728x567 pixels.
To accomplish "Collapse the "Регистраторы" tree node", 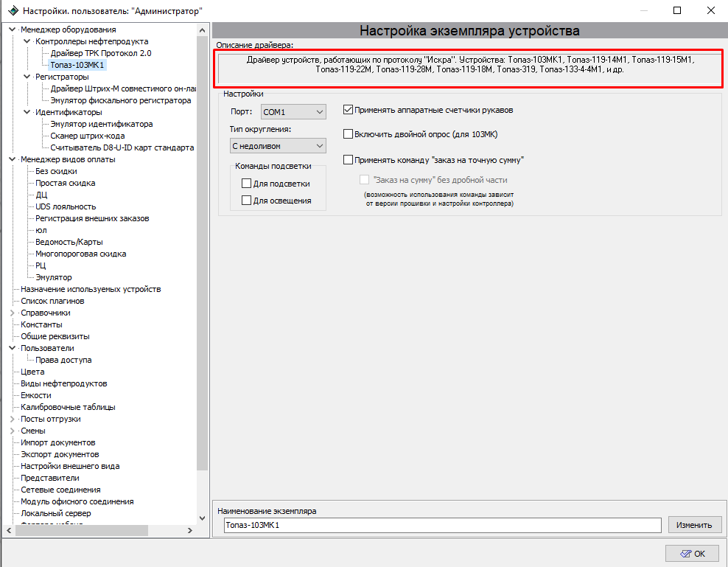I will (27, 77).
